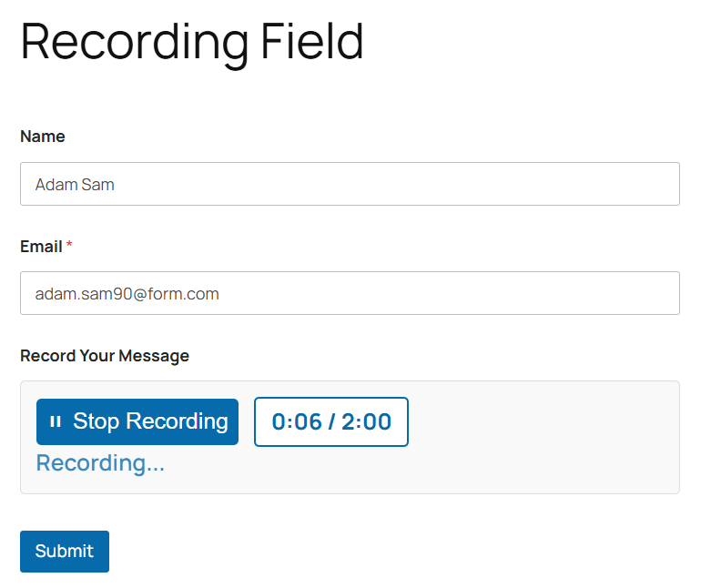Submit the recording form
Screen dimensions: 701x588
coord(65,552)
